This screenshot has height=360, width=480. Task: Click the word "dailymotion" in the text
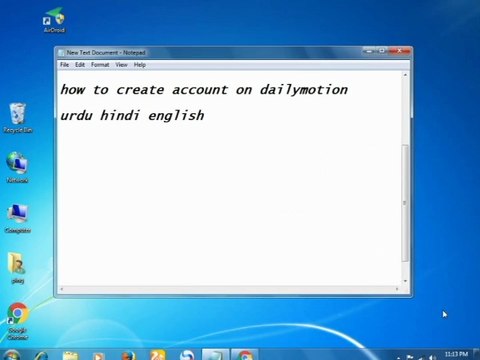304,90
